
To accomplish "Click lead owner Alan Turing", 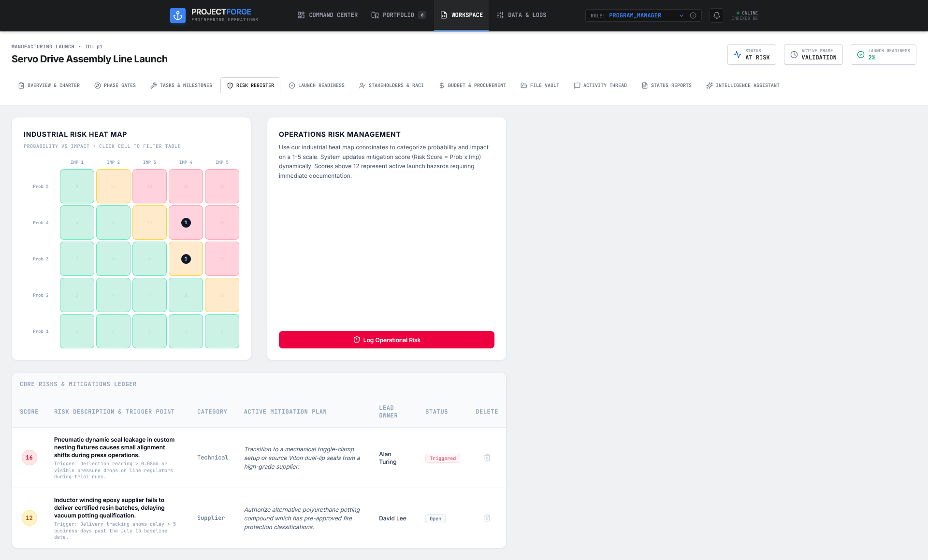I will pyautogui.click(x=388, y=458).
